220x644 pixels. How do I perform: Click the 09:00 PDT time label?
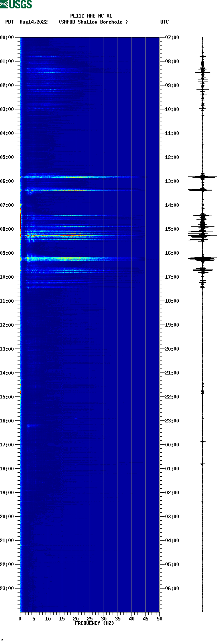(7, 253)
